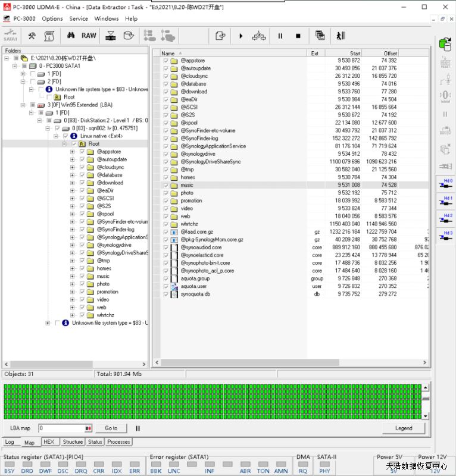Open the Service menu
This screenshot has height=476, width=456.
coord(79,18)
